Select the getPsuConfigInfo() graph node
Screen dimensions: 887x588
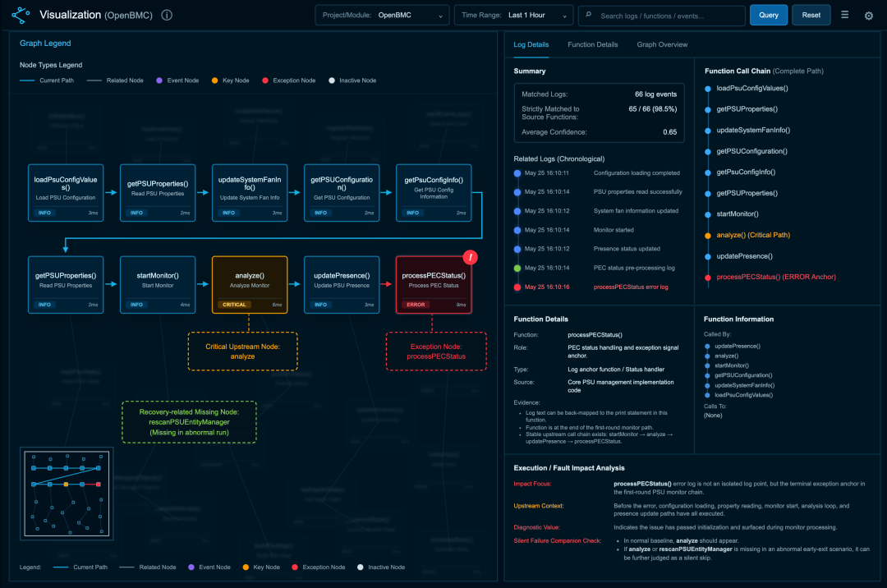[x=434, y=193]
